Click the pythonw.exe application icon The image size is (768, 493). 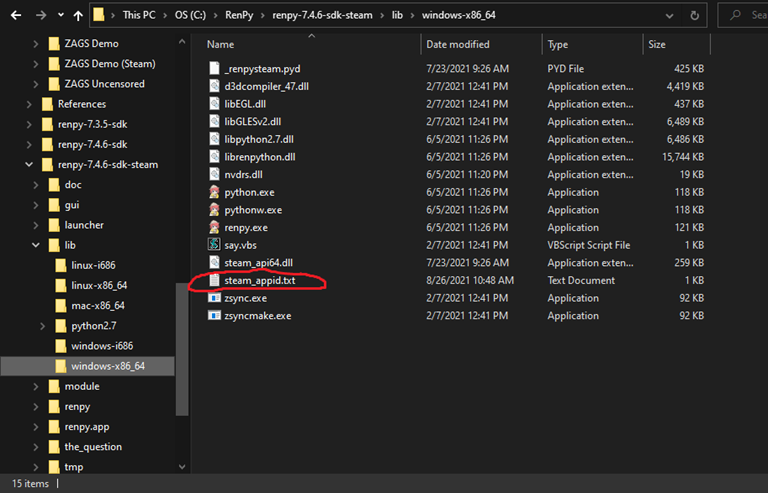coord(214,210)
